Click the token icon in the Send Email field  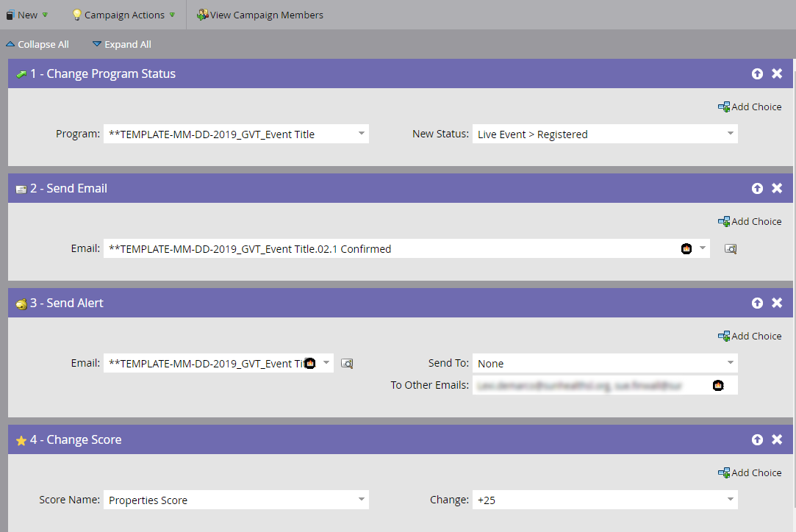click(x=686, y=248)
